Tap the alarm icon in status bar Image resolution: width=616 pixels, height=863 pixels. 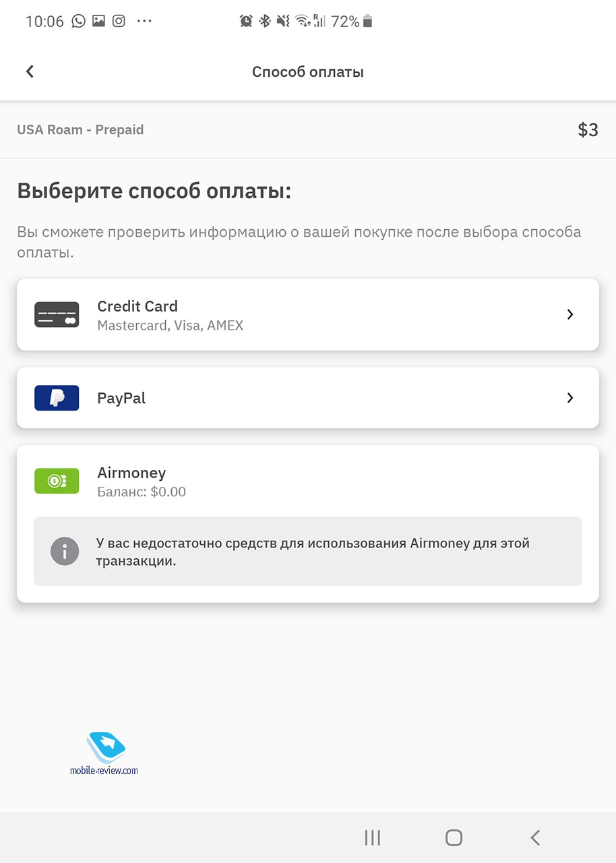pos(246,22)
